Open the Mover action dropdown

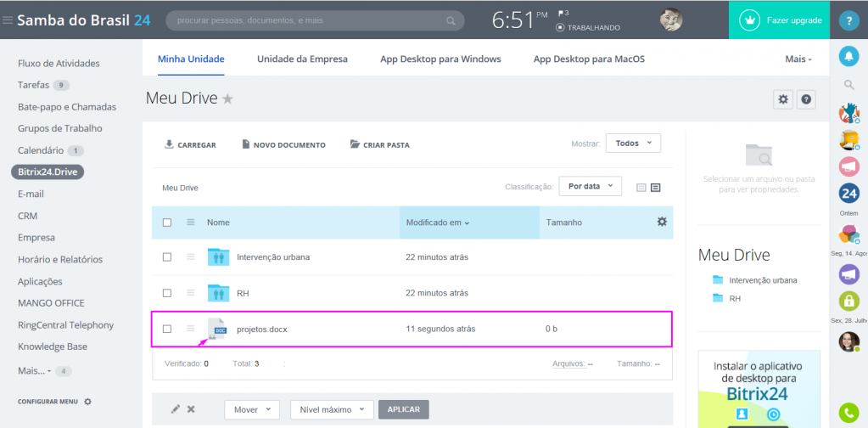click(252, 409)
